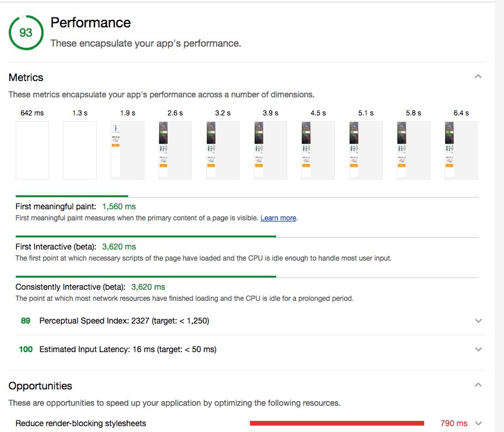Screen dimensions: 504x432
Task: Expand the Perceptual Speed Index details
Action: click(478, 321)
